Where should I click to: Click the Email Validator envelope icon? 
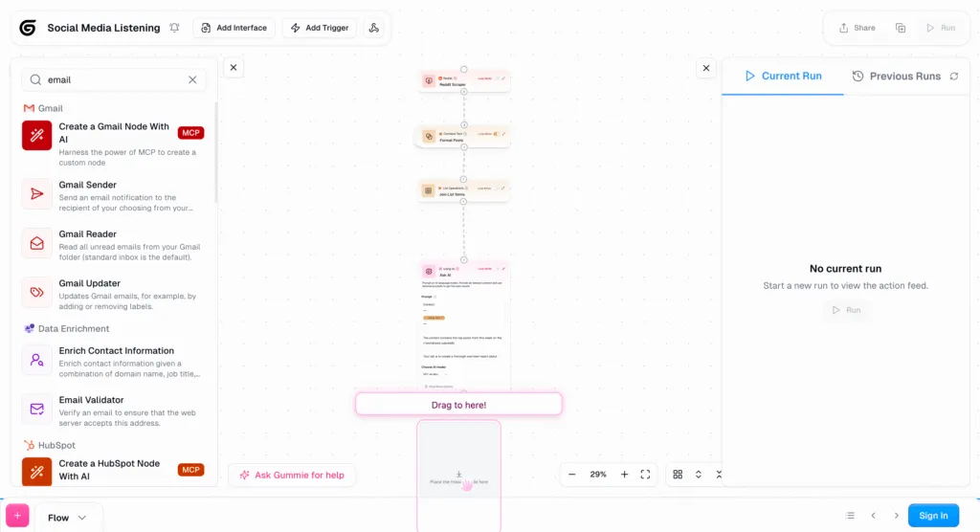[37, 410]
